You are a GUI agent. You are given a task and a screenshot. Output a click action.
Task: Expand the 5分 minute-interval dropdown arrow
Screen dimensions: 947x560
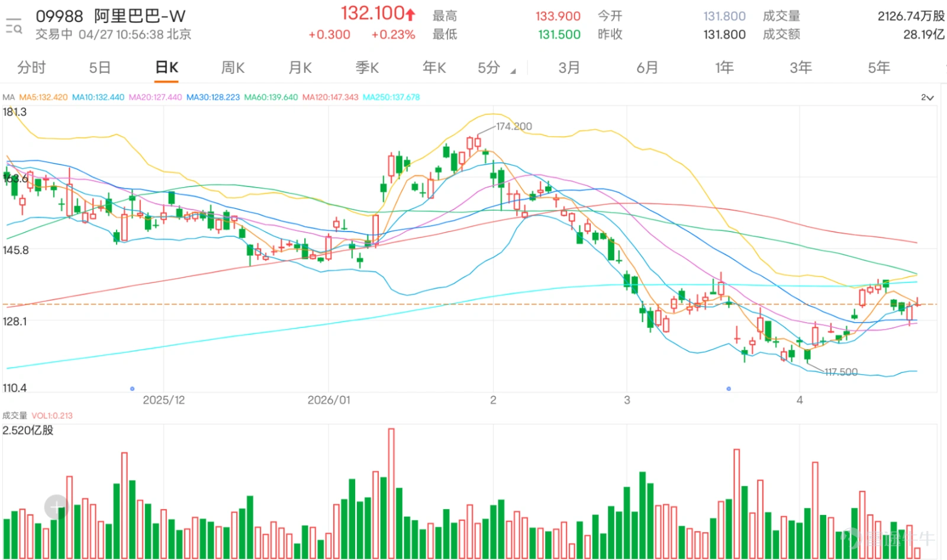(513, 72)
